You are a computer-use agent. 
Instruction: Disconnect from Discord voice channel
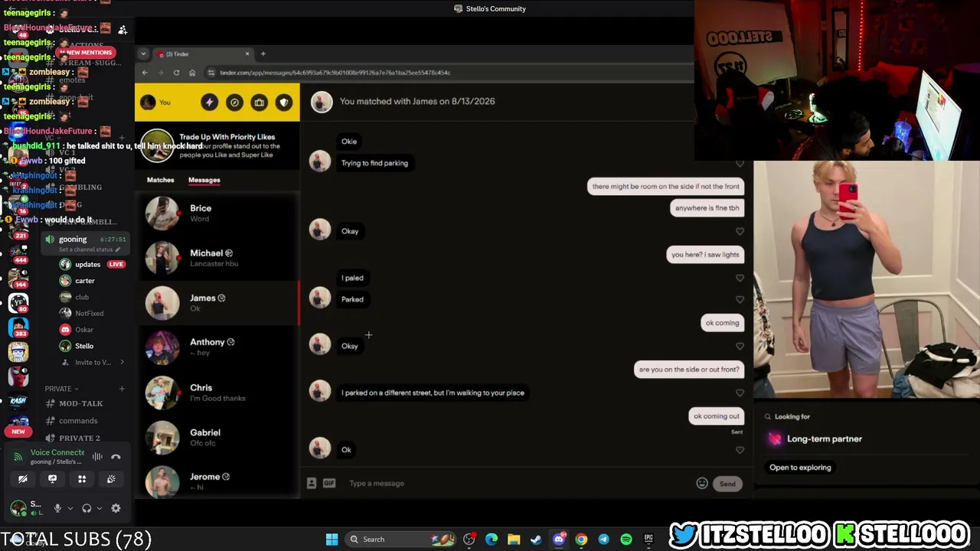pos(116,457)
